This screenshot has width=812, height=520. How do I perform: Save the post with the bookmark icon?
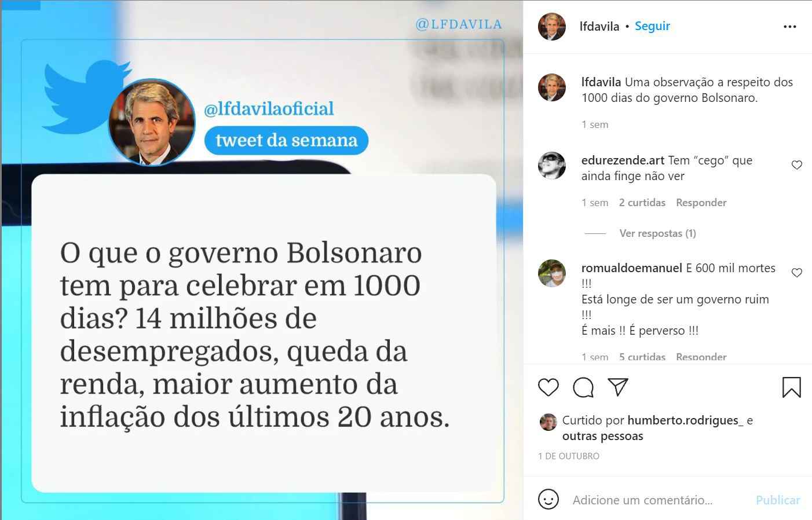click(x=791, y=387)
